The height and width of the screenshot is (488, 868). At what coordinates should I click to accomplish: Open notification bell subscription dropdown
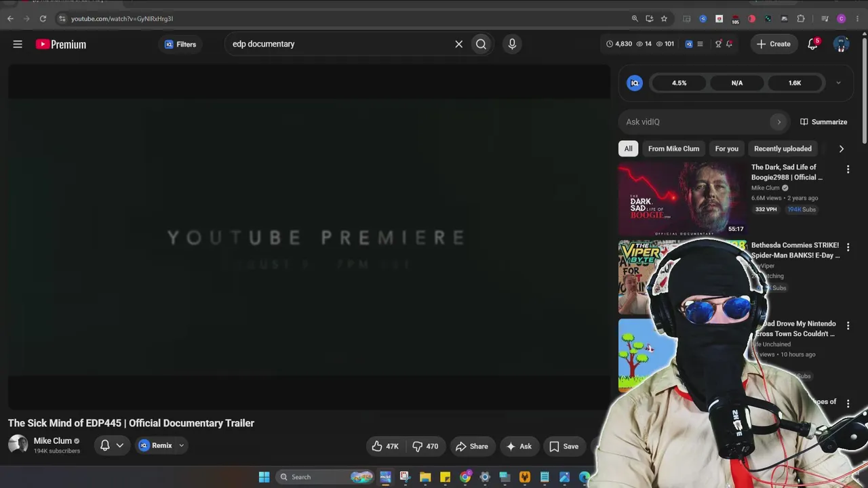click(x=112, y=445)
